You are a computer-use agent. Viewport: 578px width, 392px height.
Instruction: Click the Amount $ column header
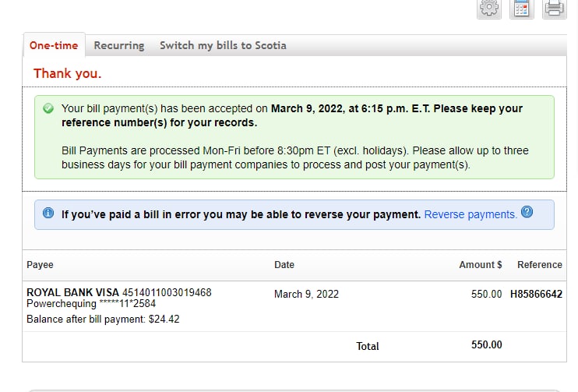(x=481, y=265)
